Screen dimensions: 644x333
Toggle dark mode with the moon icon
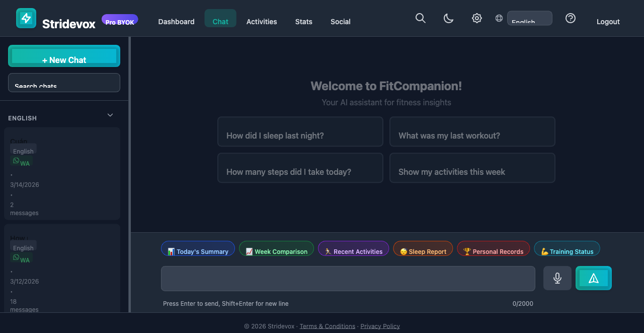pyautogui.click(x=448, y=18)
